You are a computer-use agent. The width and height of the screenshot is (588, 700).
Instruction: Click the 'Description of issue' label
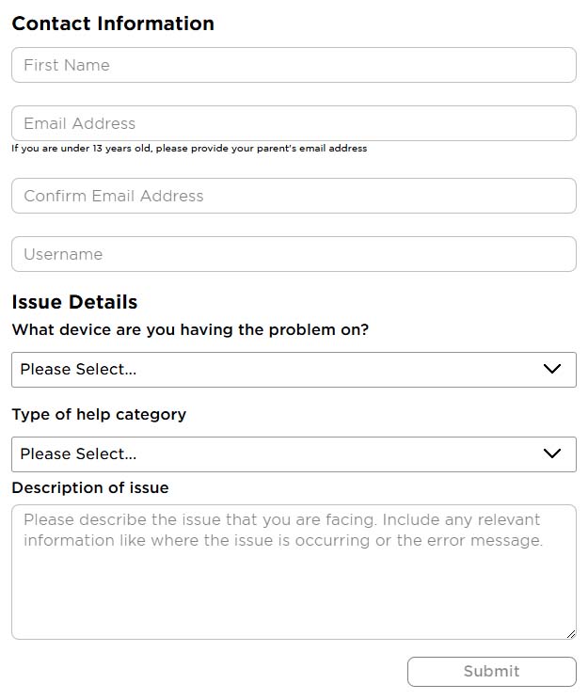click(x=90, y=487)
